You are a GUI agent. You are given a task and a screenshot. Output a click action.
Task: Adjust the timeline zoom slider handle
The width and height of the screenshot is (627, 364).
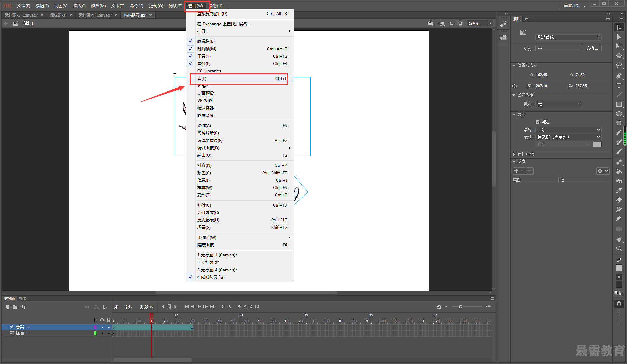click(x=461, y=307)
